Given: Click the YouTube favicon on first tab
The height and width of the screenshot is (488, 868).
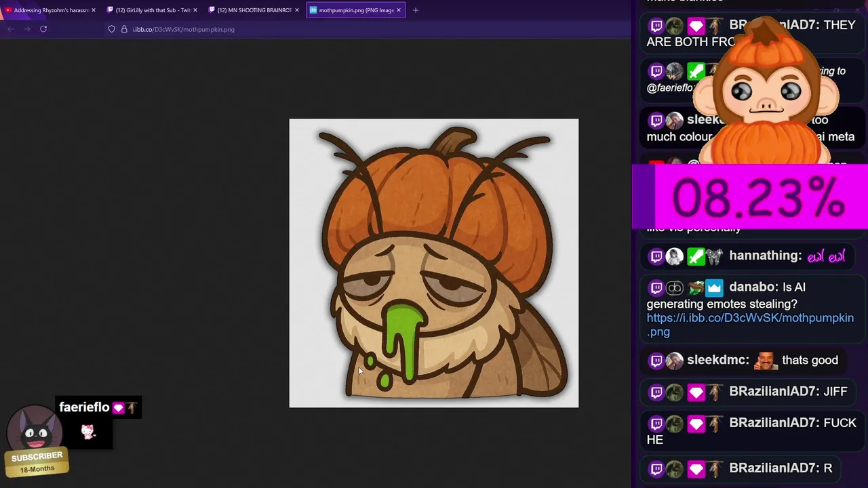Looking at the screenshot, I should click(x=8, y=10).
